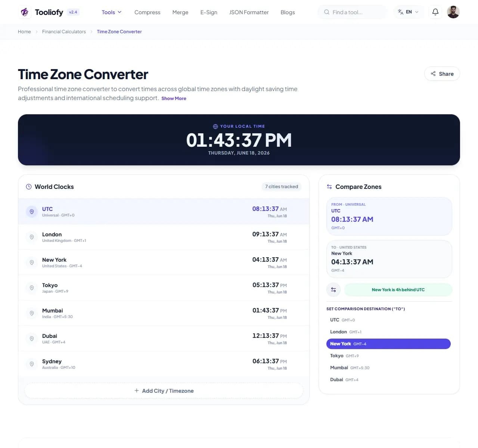This screenshot has width=478, height=448.
Task: Open the user profile avatar
Action: coord(453,12)
